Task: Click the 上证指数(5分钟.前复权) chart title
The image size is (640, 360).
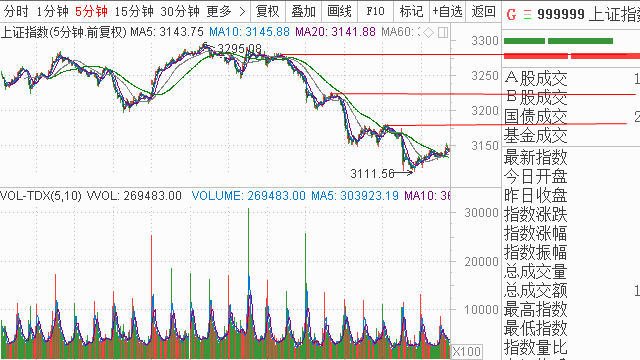Action: coord(64,32)
